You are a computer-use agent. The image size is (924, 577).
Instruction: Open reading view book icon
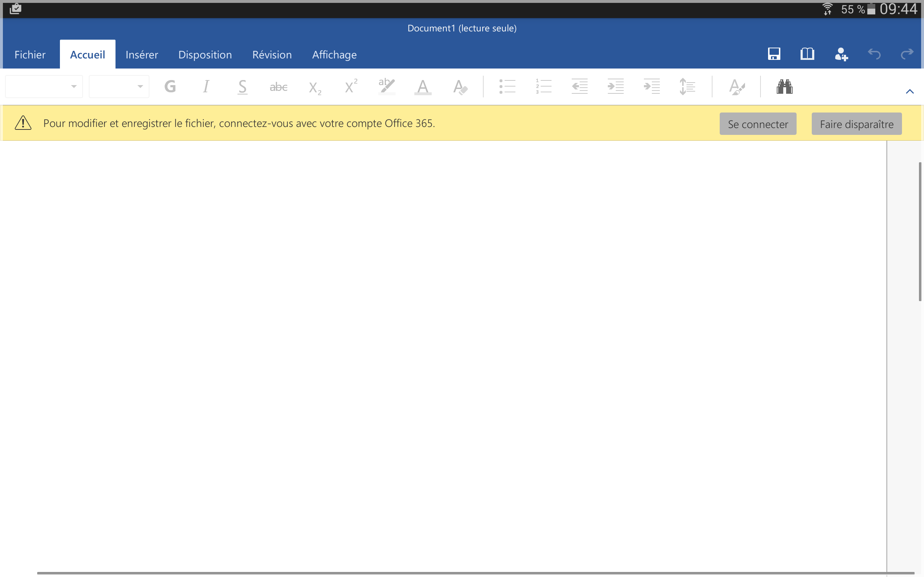point(807,54)
